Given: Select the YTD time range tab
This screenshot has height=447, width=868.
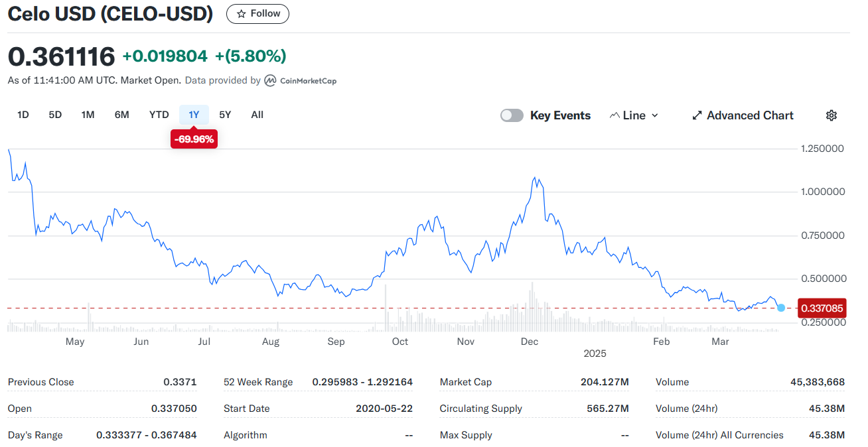Looking at the screenshot, I should coord(159,115).
